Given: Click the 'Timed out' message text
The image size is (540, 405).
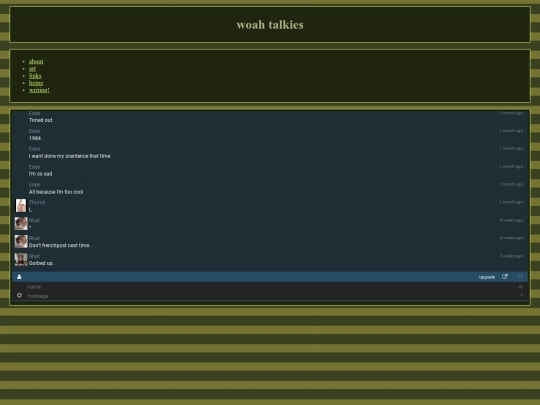Looking at the screenshot, I should click(41, 120).
